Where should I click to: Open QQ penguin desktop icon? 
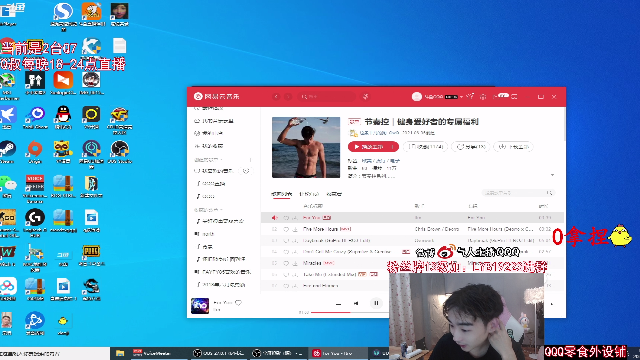[x=63, y=117]
